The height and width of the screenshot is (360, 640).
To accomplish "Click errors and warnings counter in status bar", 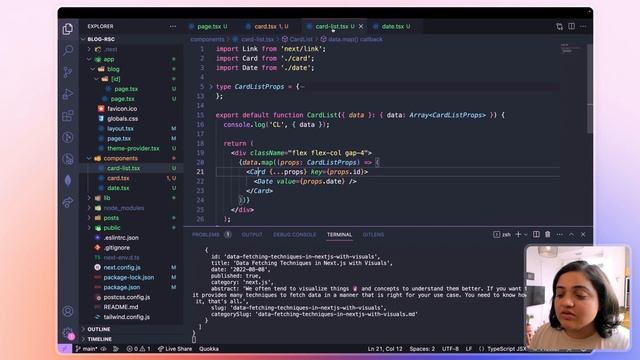I will point(138,349).
